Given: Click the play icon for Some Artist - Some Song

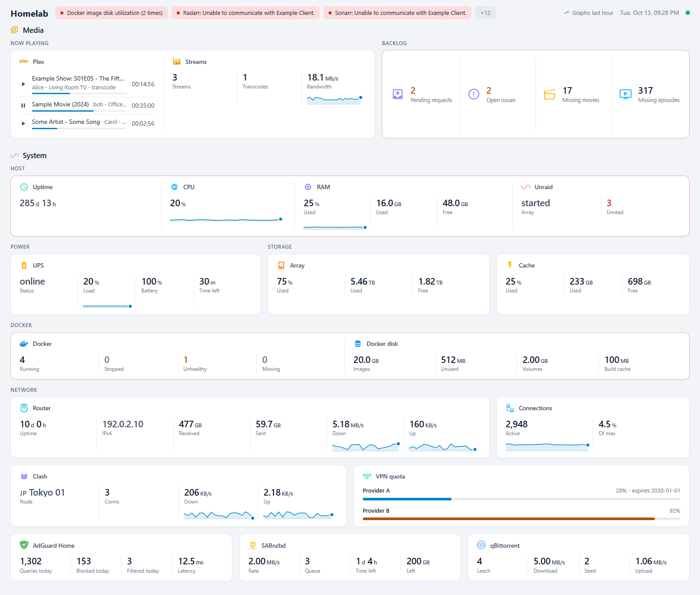Looking at the screenshot, I should pos(23,123).
